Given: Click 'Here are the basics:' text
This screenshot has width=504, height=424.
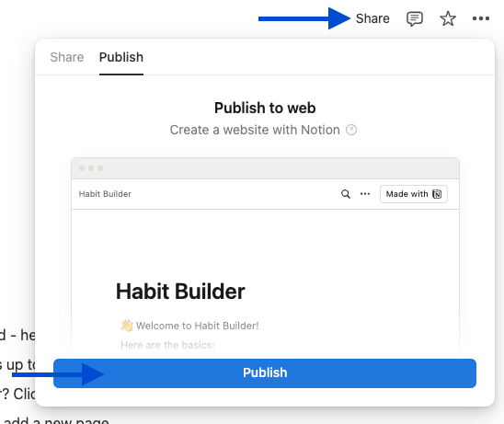Looking at the screenshot, I should click(167, 345).
